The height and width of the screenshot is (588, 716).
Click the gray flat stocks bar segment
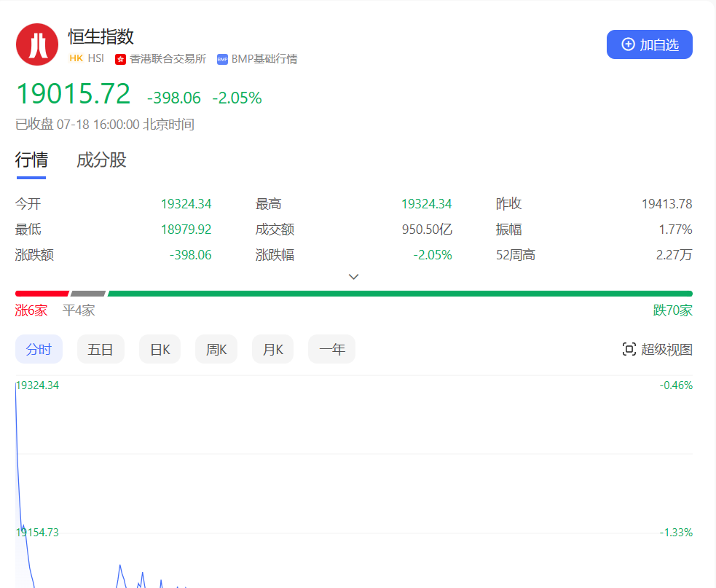click(88, 294)
